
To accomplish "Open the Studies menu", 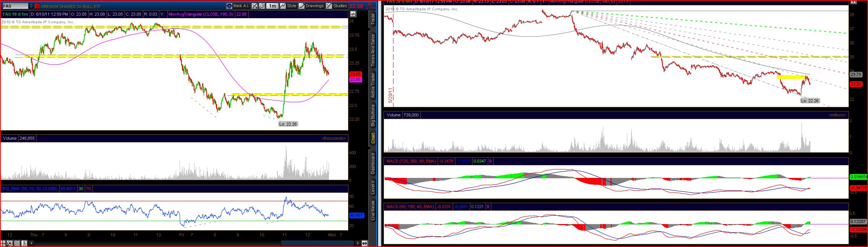I will (x=337, y=6).
